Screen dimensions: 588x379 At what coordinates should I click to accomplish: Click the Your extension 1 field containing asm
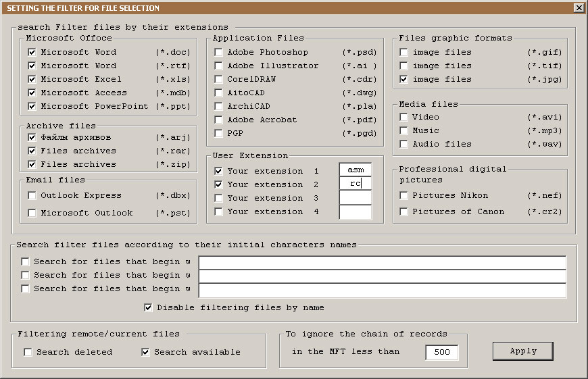coord(356,170)
